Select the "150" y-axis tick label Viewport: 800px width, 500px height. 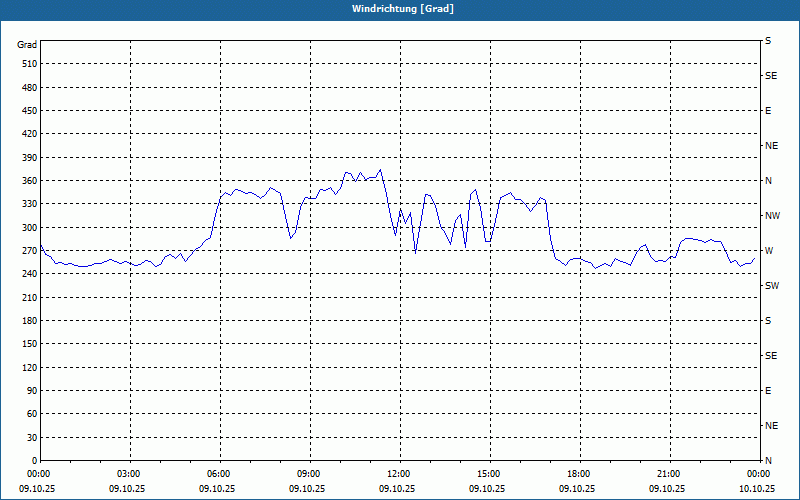(30, 344)
